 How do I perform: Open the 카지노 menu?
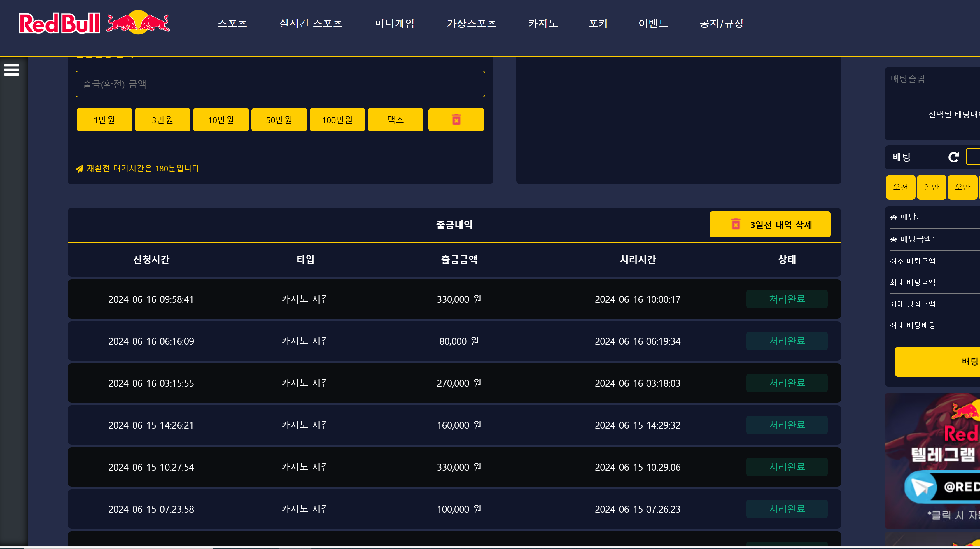pyautogui.click(x=543, y=24)
